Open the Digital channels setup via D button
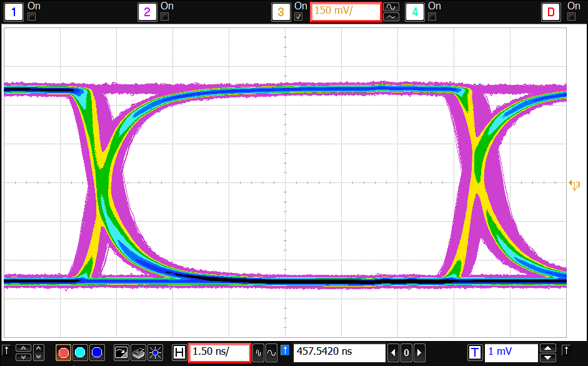Viewport: 588px width, 366px height. point(551,11)
